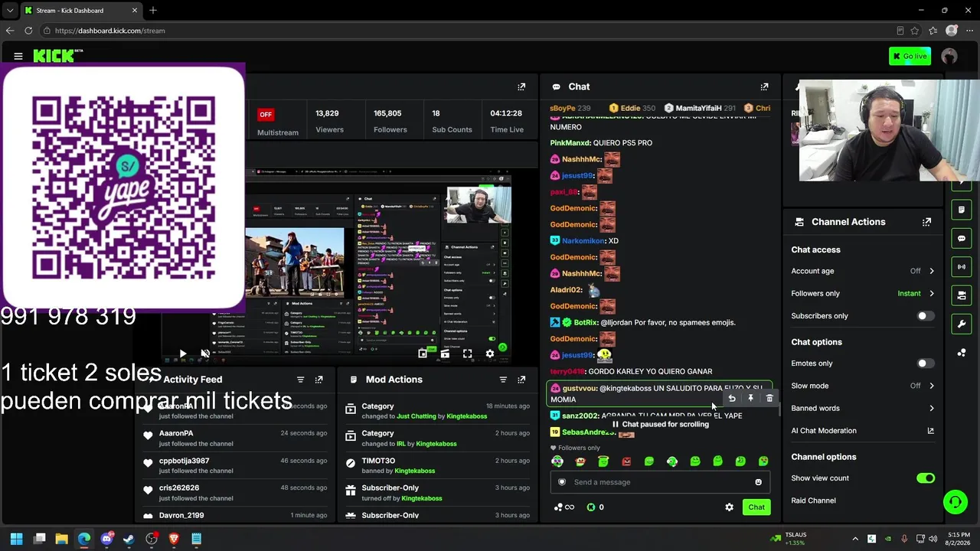Open the emoji picker in message box

point(758,482)
